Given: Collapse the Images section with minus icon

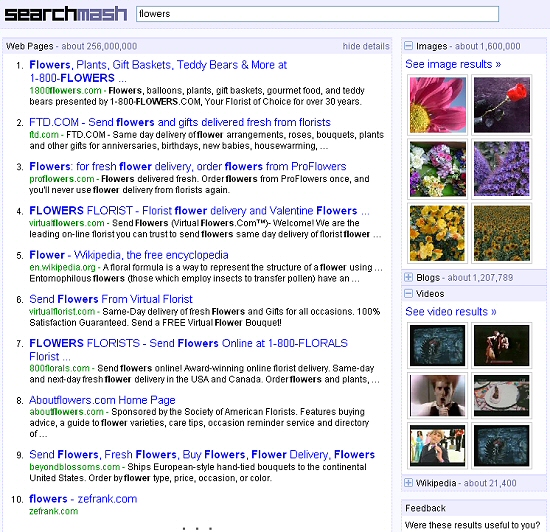Looking at the screenshot, I should [408, 46].
